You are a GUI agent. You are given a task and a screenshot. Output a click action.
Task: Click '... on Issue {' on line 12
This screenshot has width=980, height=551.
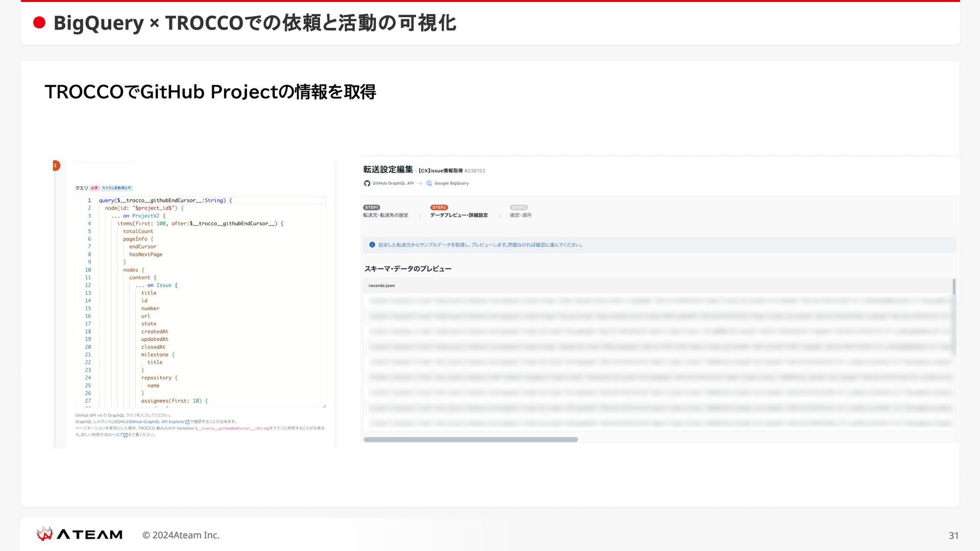coord(156,285)
